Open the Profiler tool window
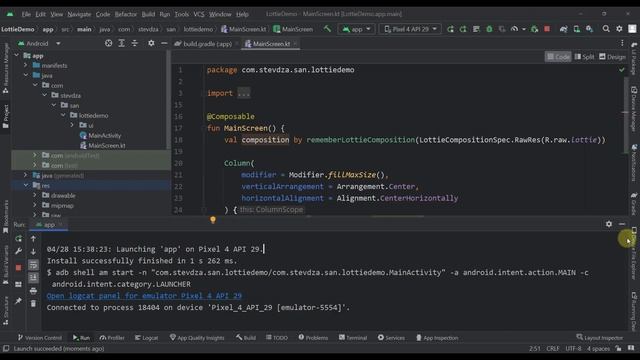640x360 pixels. [112, 338]
